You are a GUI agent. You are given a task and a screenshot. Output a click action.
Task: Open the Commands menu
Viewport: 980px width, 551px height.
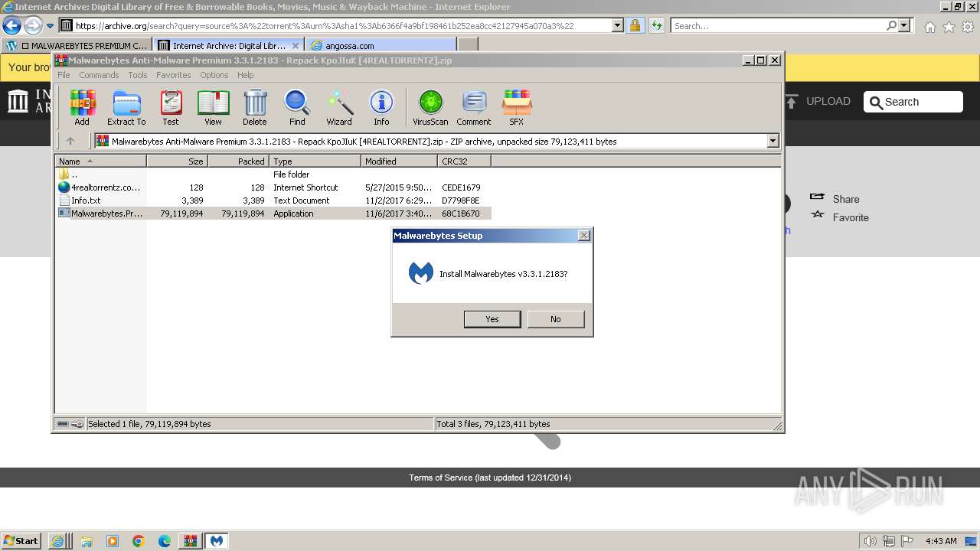tap(99, 75)
